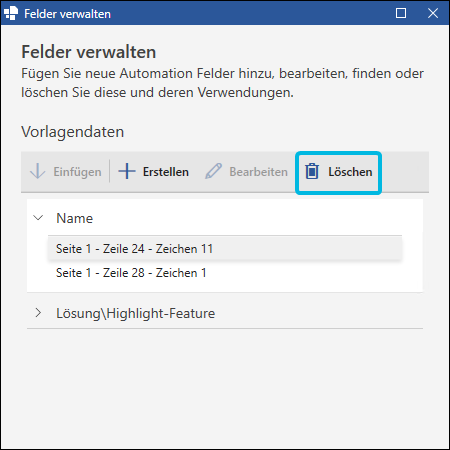Click the Bearbeiten button label

258,172
